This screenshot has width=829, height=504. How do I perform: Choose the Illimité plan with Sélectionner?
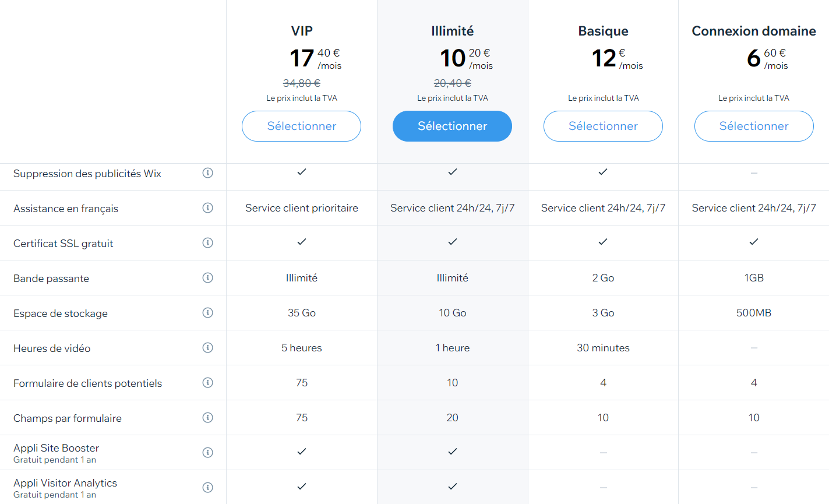(452, 126)
